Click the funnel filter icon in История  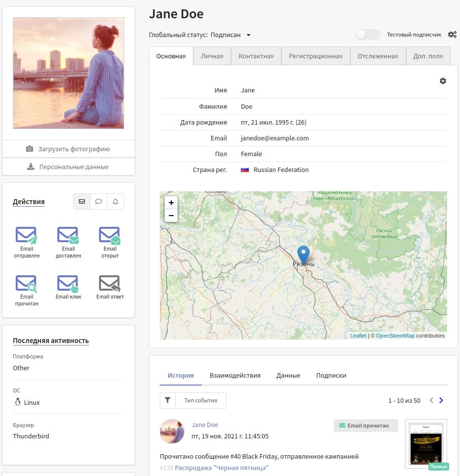click(167, 400)
